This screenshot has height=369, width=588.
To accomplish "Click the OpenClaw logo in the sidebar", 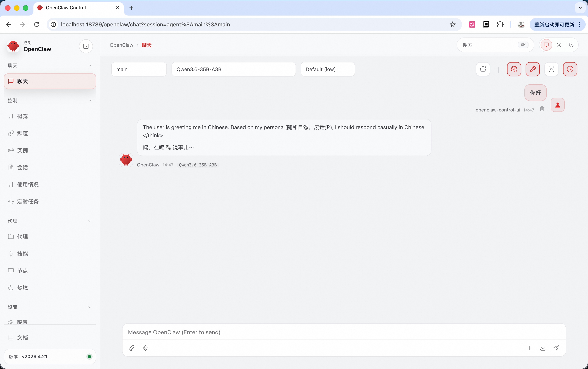I will [13, 46].
